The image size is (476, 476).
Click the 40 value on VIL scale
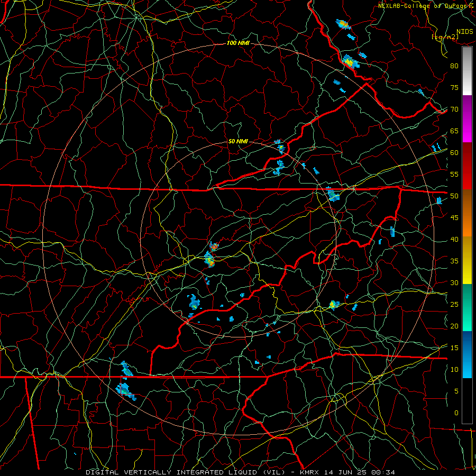point(454,240)
